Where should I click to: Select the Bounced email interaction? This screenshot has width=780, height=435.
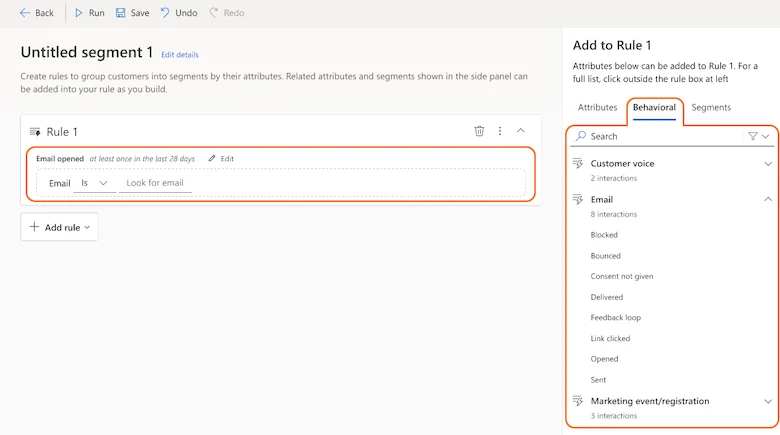[605, 256]
